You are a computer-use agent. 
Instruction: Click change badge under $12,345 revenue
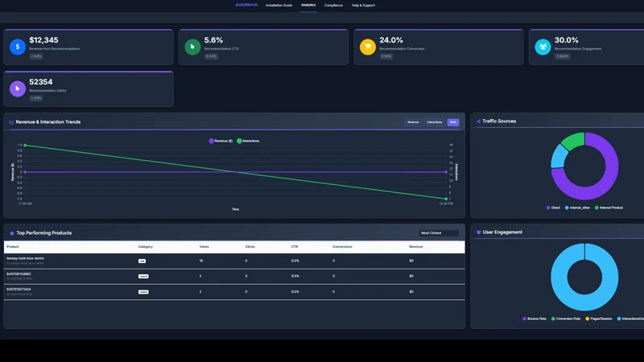[36, 56]
